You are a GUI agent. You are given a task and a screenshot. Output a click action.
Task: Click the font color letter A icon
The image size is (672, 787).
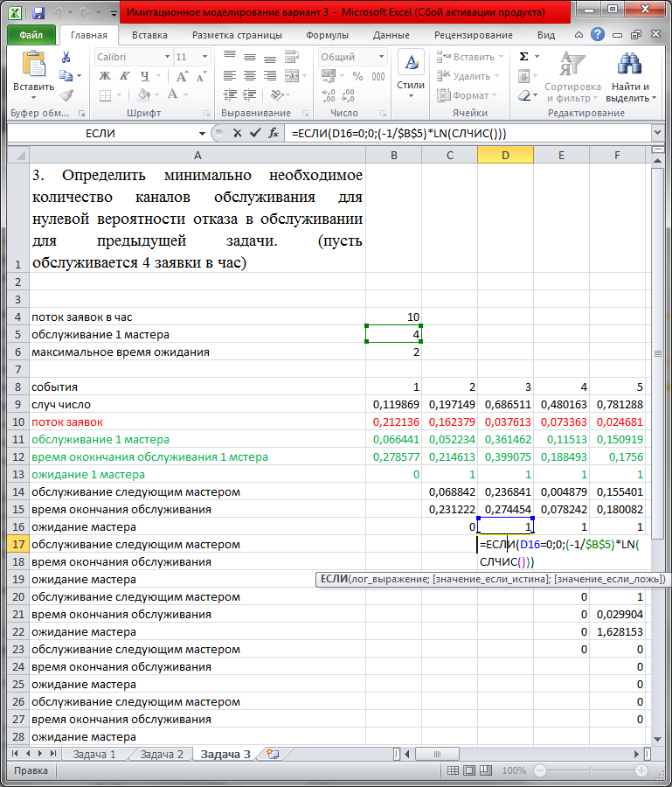pos(172,94)
